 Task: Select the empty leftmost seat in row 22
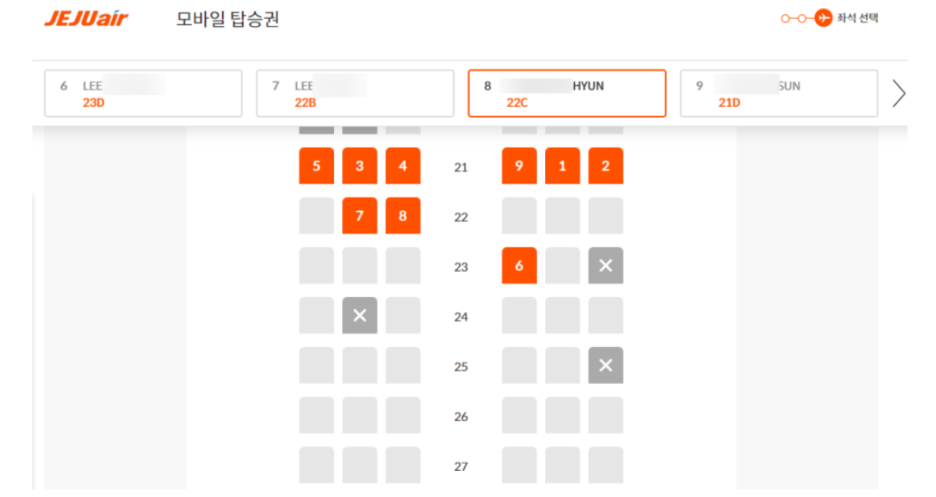click(316, 216)
